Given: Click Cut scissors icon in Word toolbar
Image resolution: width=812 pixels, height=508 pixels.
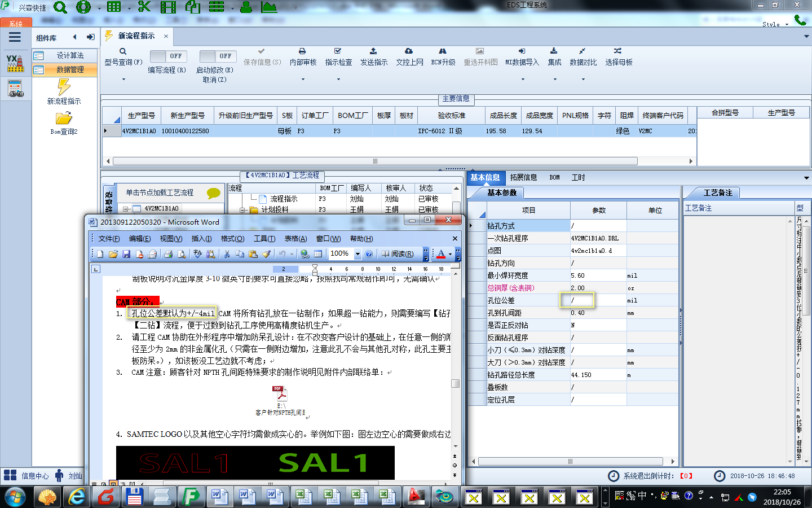Looking at the screenshot, I should (x=227, y=254).
